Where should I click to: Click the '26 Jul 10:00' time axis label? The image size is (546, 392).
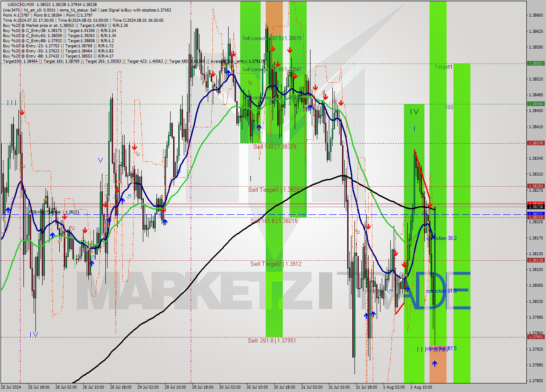pos(93,387)
